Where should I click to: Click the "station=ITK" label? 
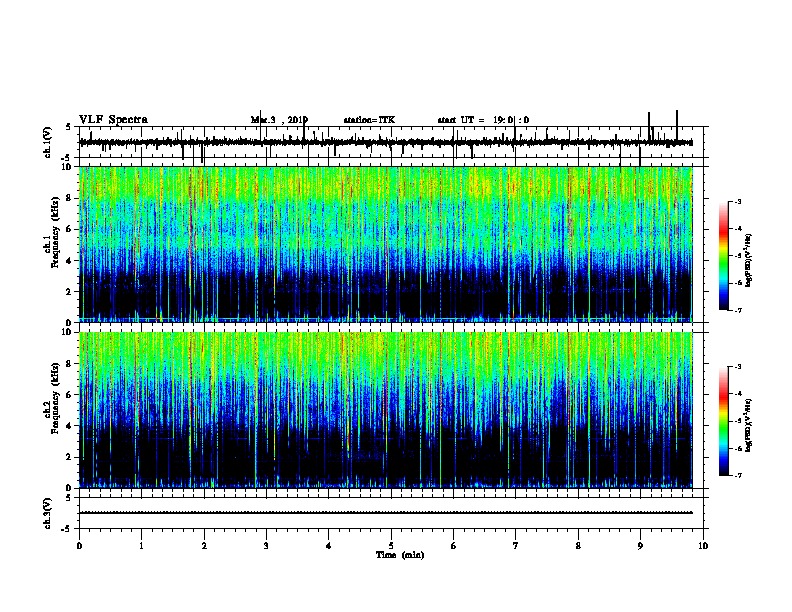click(369, 120)
